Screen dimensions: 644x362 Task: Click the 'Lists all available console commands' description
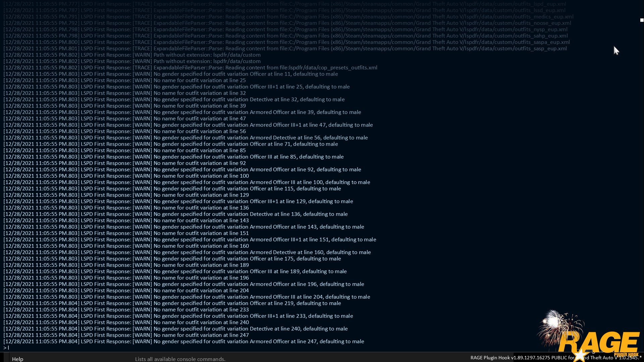click(x=180, y=359)
